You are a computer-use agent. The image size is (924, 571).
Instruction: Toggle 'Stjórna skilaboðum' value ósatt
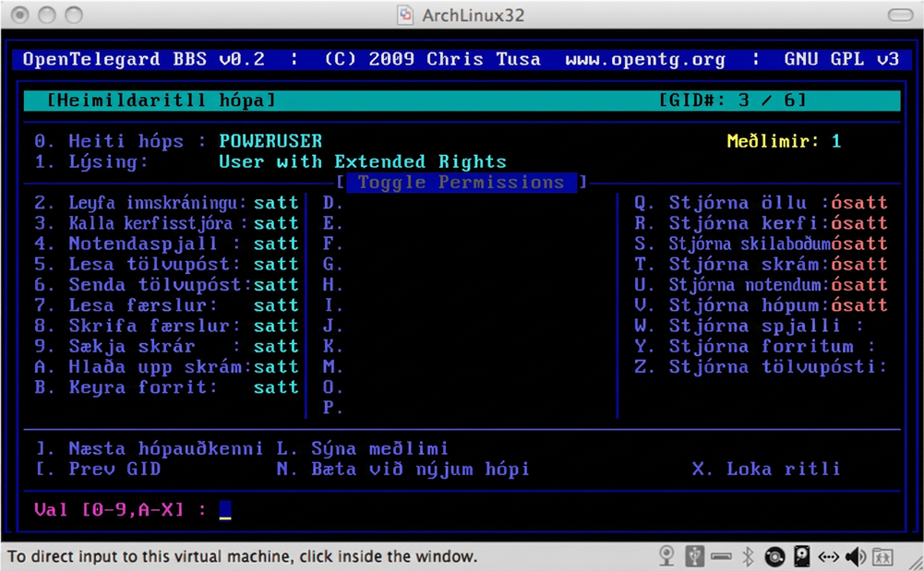click(859, 244)
